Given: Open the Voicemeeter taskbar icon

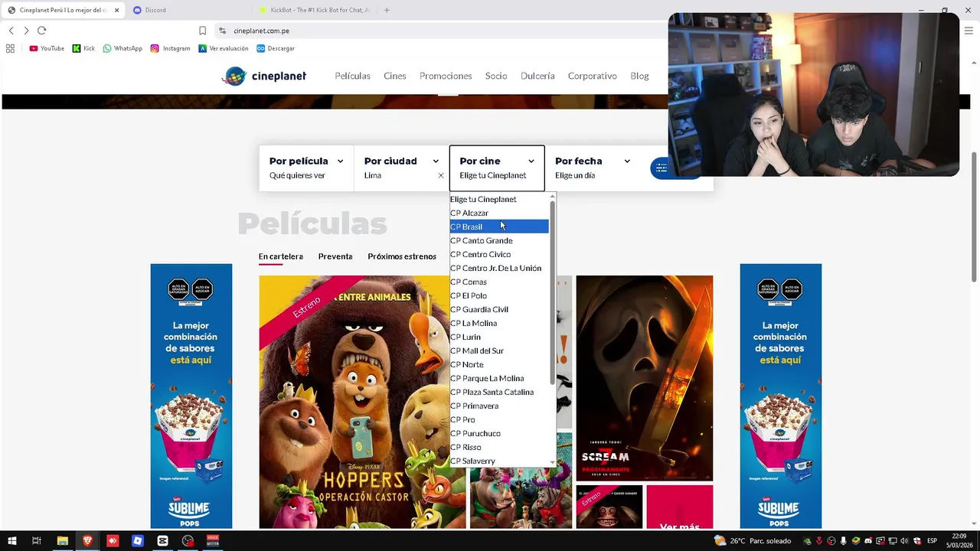Looking at the screenshot, I should [x=213, y=541].
